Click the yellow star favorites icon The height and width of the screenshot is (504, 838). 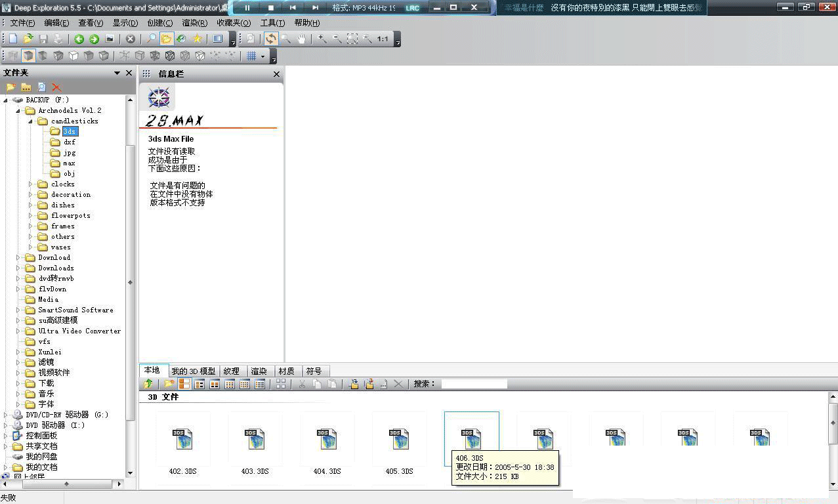point(197,39)
